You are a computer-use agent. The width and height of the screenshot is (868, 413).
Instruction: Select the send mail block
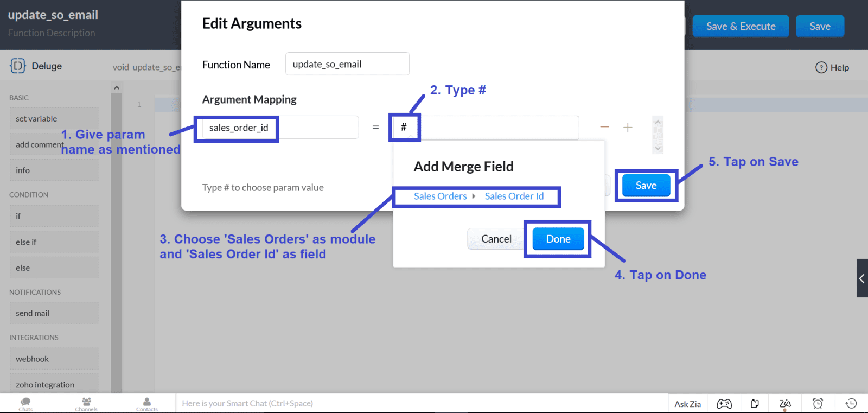coord(54,313)
